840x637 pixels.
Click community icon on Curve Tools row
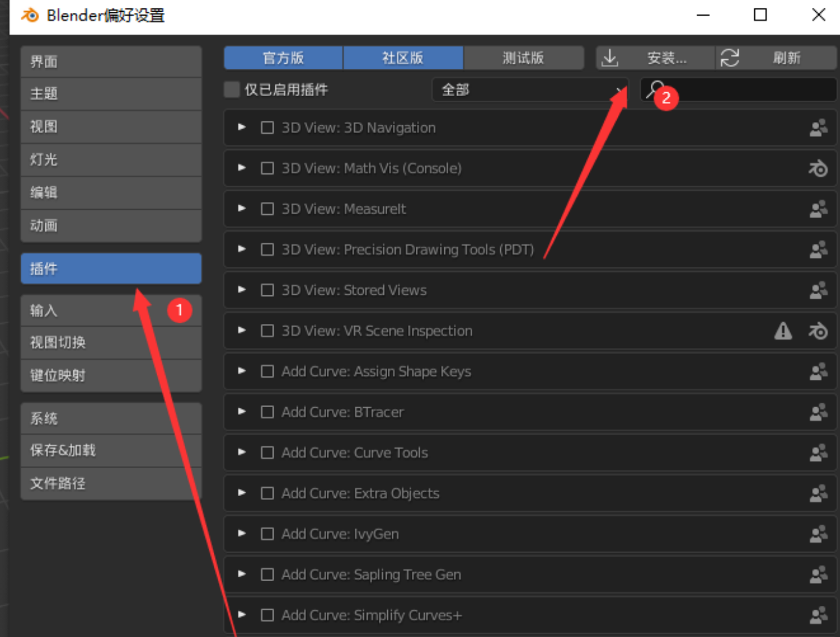819,453
